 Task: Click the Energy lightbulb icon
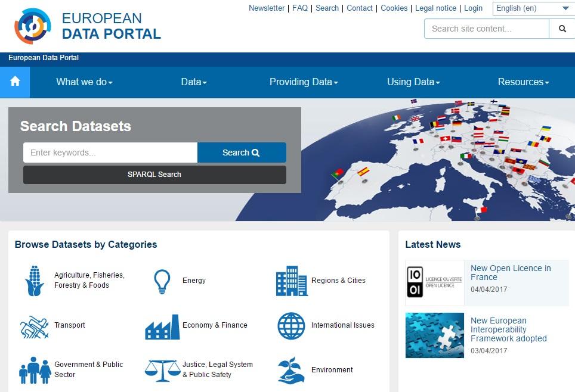162,280
